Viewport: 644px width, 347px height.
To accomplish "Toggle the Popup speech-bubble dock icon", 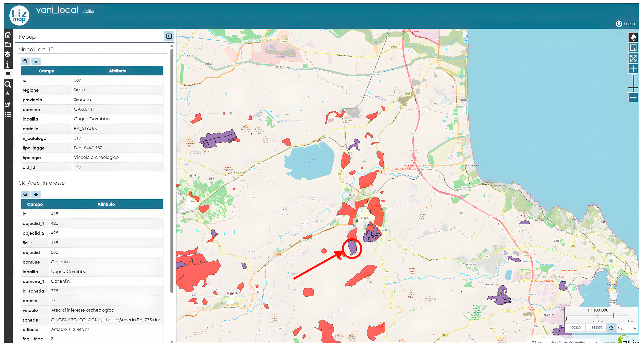I will (x=8, y=74).
